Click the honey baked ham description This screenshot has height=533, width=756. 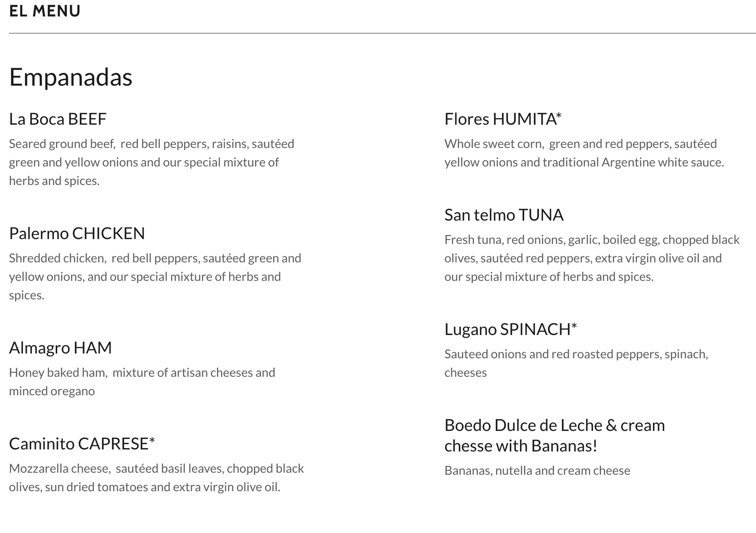pos(142,382)
